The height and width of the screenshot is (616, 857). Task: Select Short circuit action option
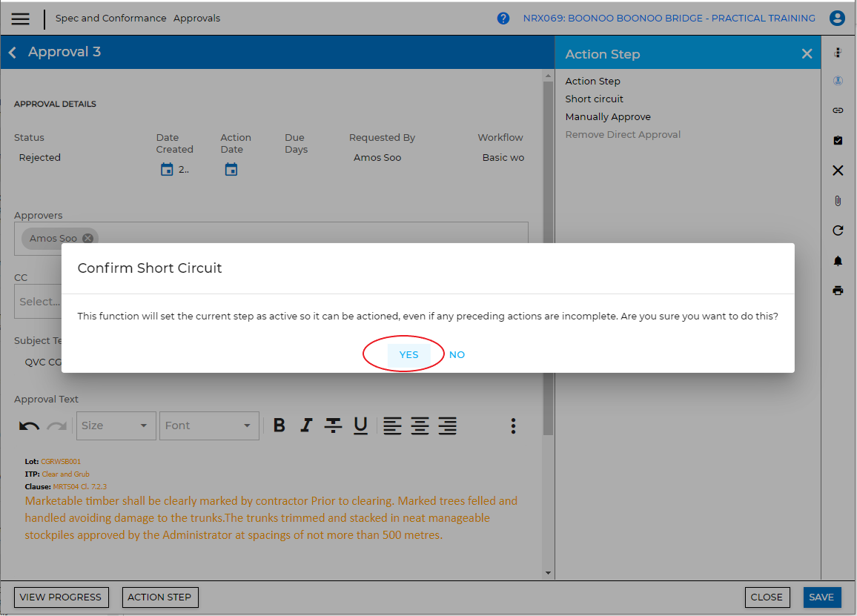coord(594,99)
